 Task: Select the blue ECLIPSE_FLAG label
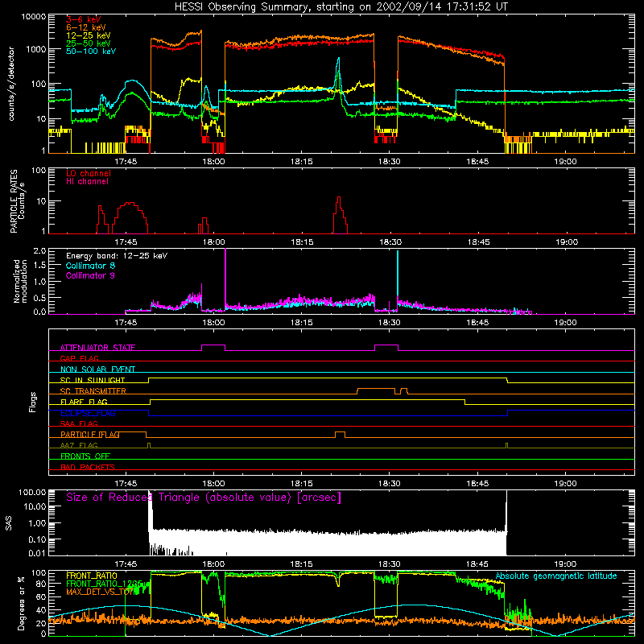coord(88,413)
